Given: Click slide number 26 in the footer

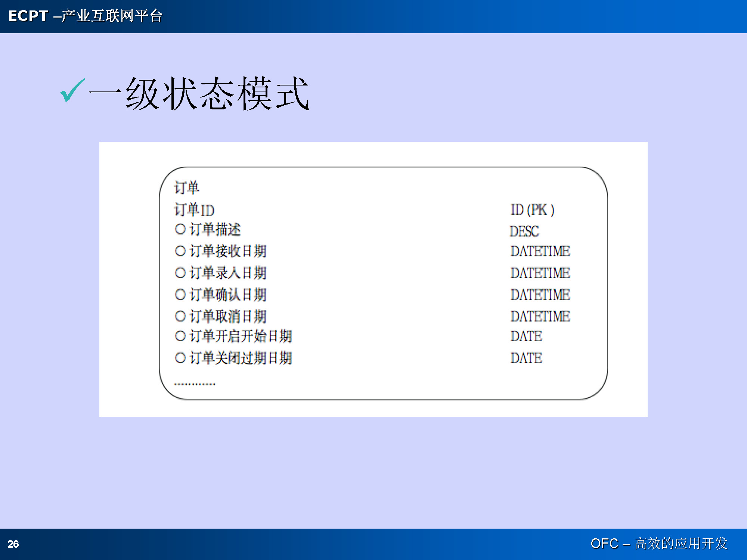Looking at the screenshot, I should [13, 544].
